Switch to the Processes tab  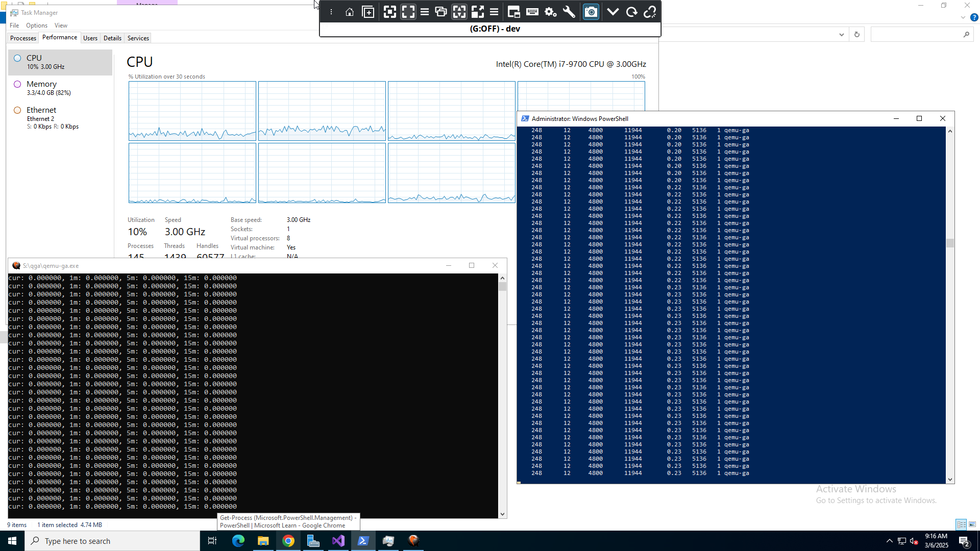point(23,38)
